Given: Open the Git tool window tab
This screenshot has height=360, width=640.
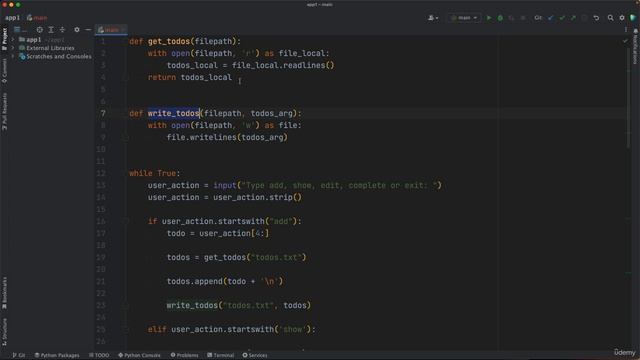Looking at the screenshot, I should coord(19,355).
